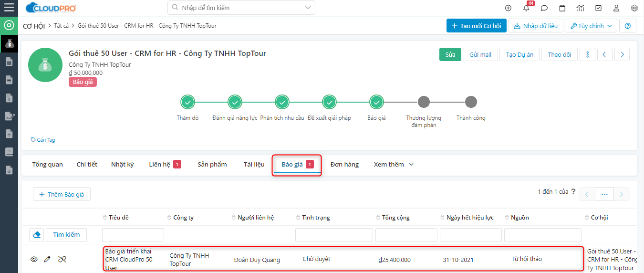Click the green Sửa button
Viewport: 644px width, 273px height.
tap(450, 54)
